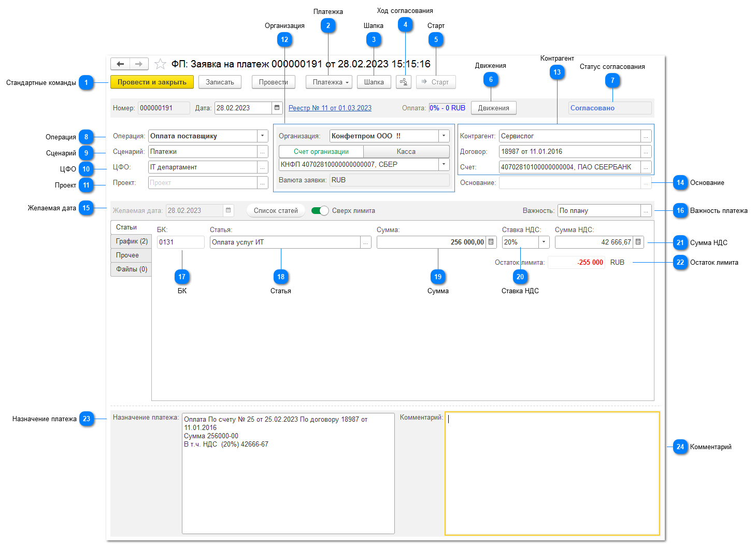The width and height of the screenshot is (756, 545).
Task: Go back with the left arrow button
Action: 120,64
